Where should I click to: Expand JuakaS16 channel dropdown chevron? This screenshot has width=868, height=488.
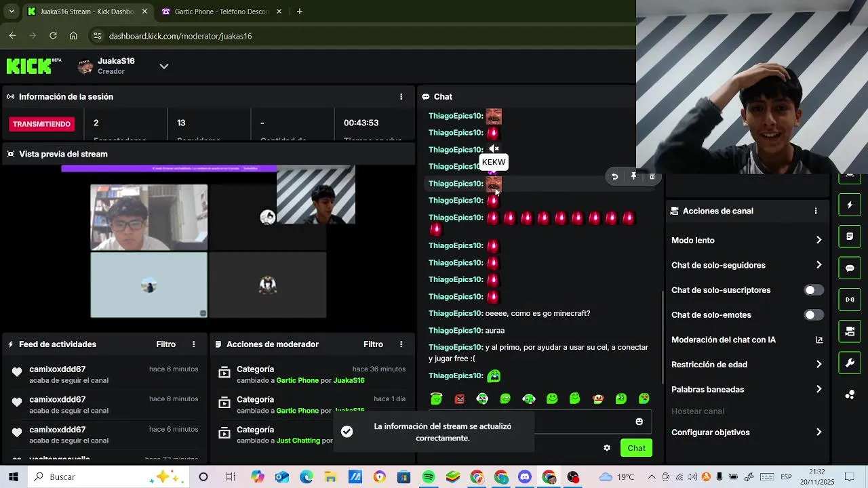pyautogui.click(x=163, y=66)
